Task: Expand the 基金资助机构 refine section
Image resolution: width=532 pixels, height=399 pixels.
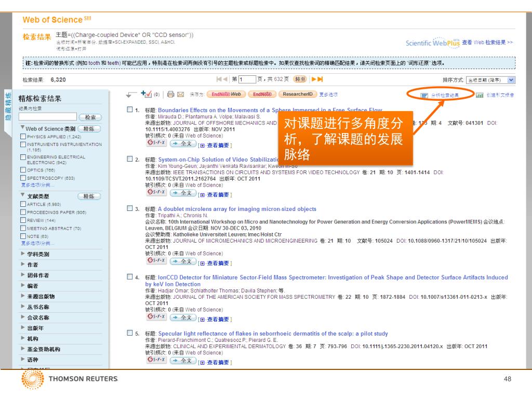Action: pos(22,349)
